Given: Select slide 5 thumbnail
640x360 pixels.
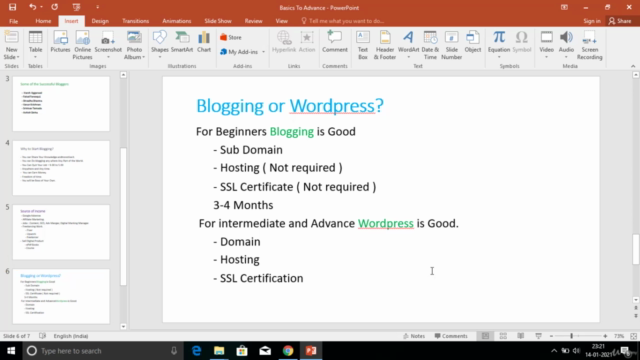Looking at the screenshot, I should tap(61, 232).
